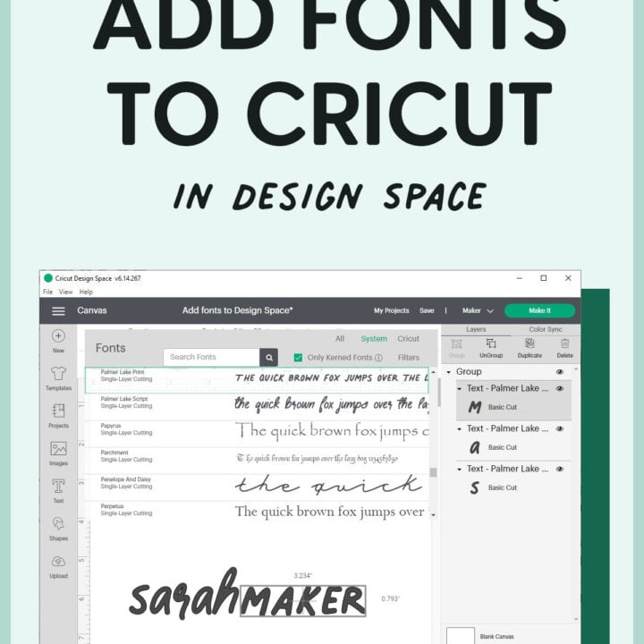
Task: Switch to System fonts tab
Action: click(x=374, y=339)
